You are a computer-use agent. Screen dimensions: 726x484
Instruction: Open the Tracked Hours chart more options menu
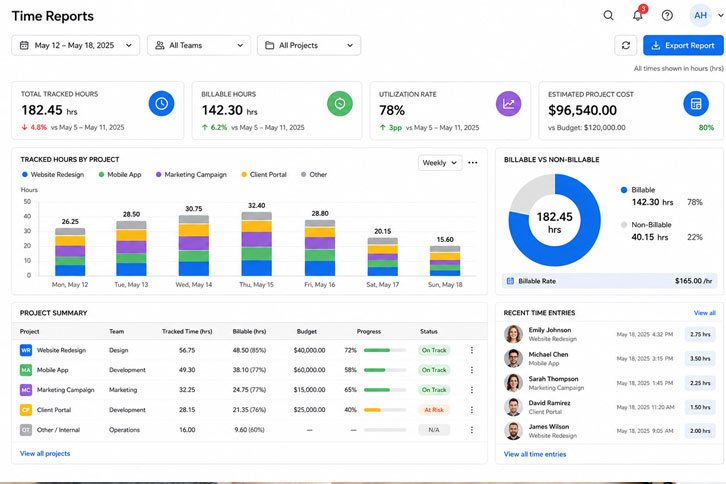472,163
